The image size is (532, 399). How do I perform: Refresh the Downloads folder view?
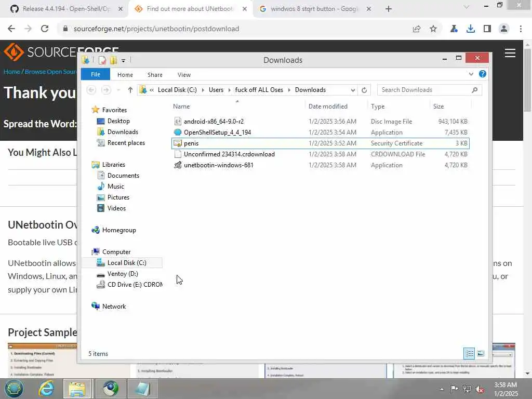pos(364,90)
